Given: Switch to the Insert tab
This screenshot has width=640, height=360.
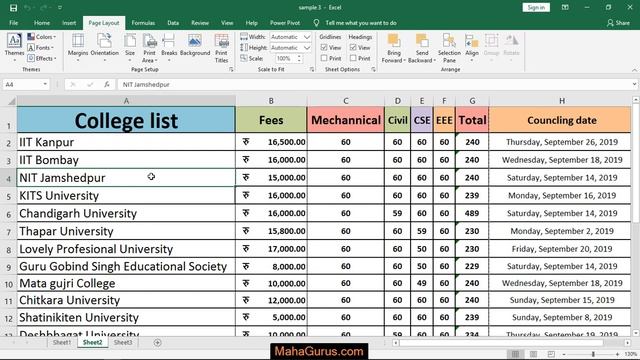Looking at the screenshot, I should pyautogui.click(x=69, y=23).
